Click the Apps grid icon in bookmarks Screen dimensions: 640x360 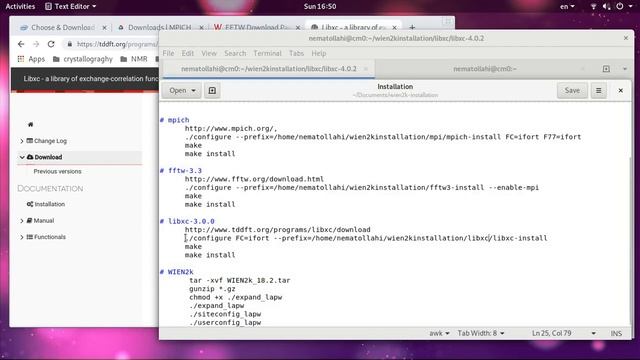coord(21,59)
